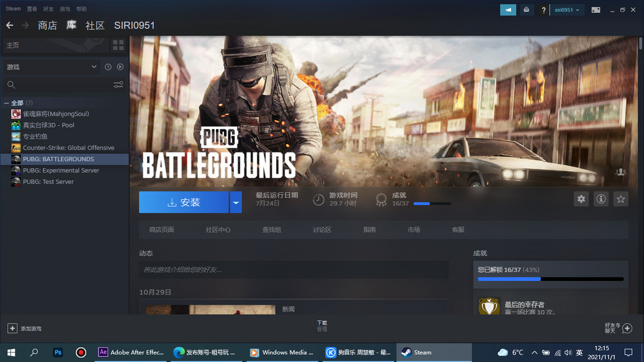Click the Steam announcements megaphone icon
Screen dimensions: 644x362
click(x=508, y=10)
